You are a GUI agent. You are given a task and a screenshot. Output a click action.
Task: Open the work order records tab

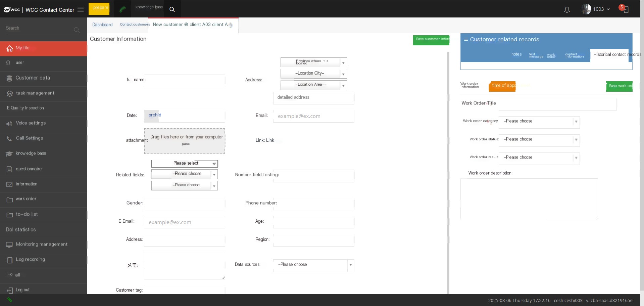click(x=551, y=55)
